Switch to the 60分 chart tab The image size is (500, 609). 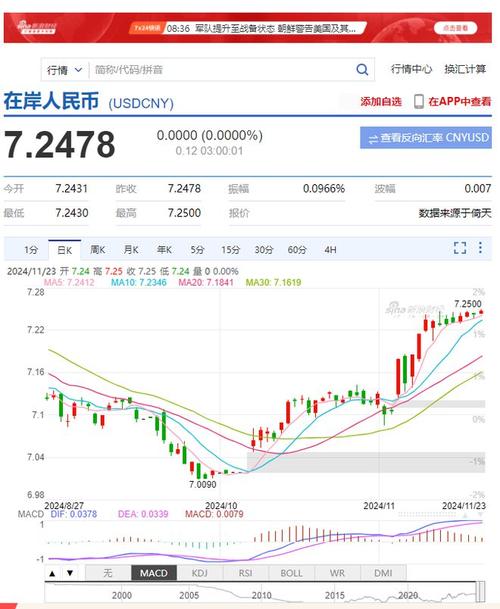(x=297, y=250)
